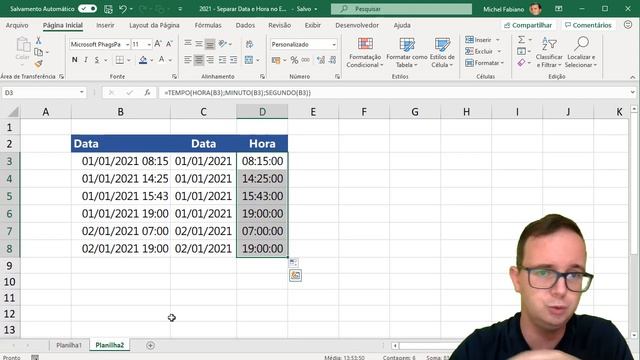Screen dimensions: 640x360
Task: Click the Copy icon in the clipboard group
Action: [x=38, y=52]
